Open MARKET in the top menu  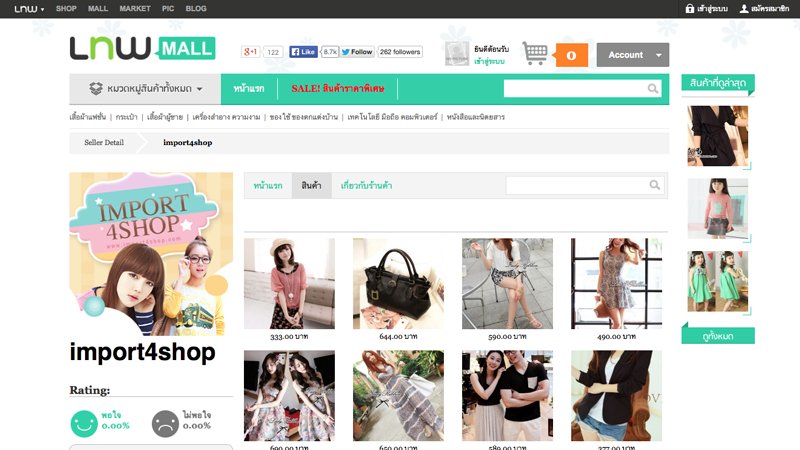tap(135, 9)
